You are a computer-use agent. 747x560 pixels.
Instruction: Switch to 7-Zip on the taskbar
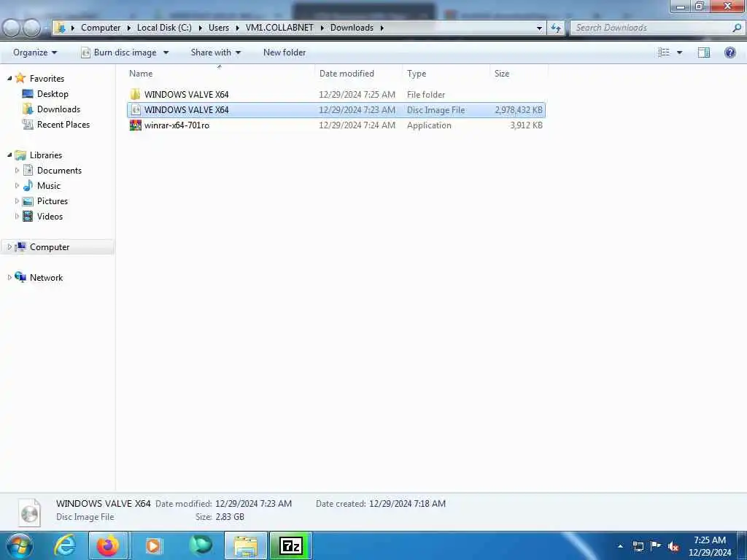coord(291,545)
